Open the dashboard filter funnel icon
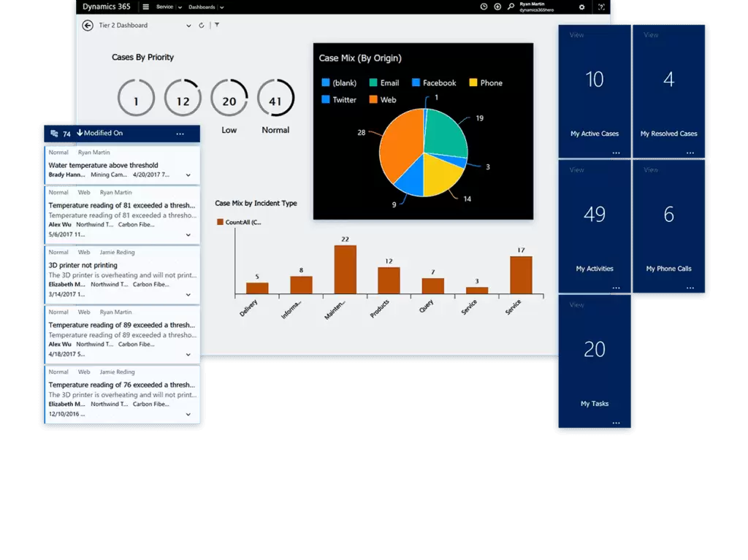Viewport: 748px width, 560px height. [217, 26]
